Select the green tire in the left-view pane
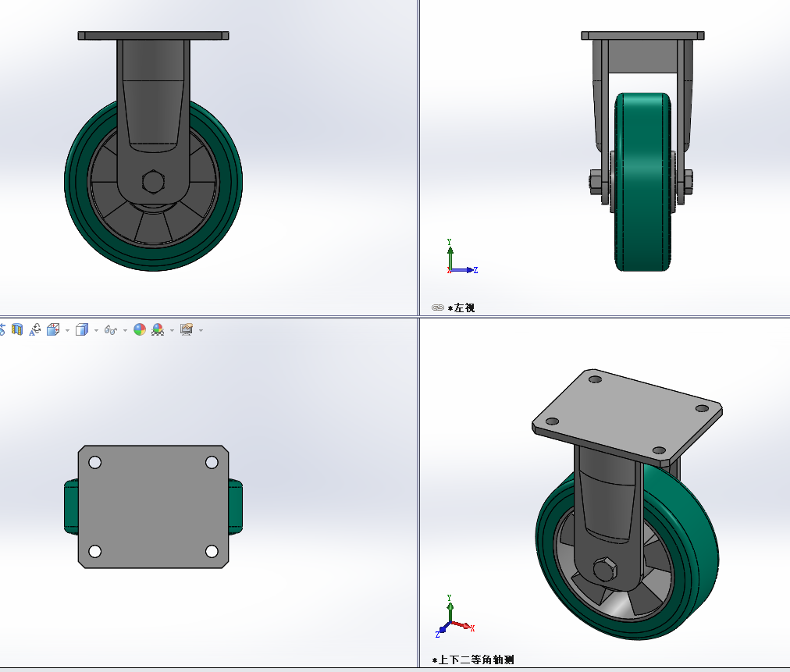Image resolution: width=790 pixels, height=672 pixels. [x=642, y=182]
